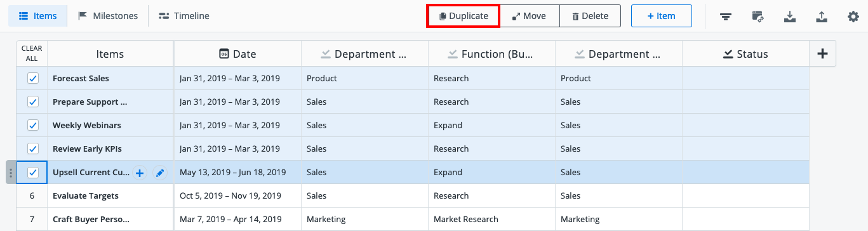Click the download/import icon
Viewport: 868px width, 231px height.
coord(790,16)
